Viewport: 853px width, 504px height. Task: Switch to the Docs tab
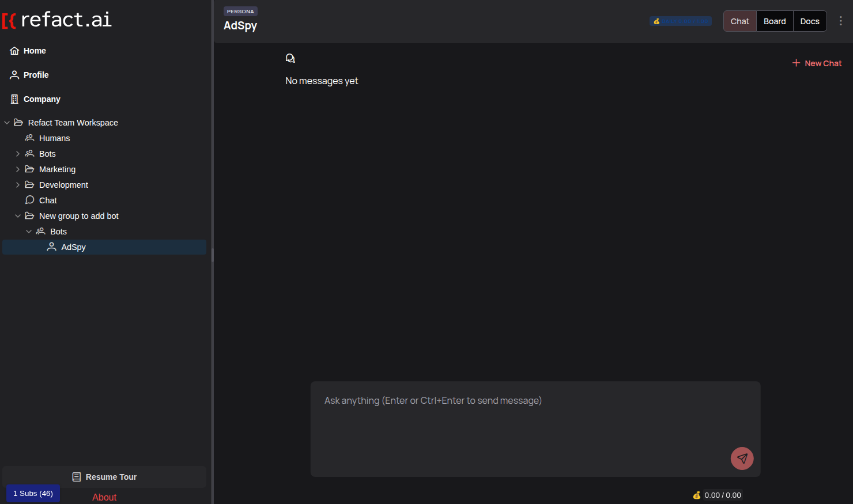[x=809, y=21]
